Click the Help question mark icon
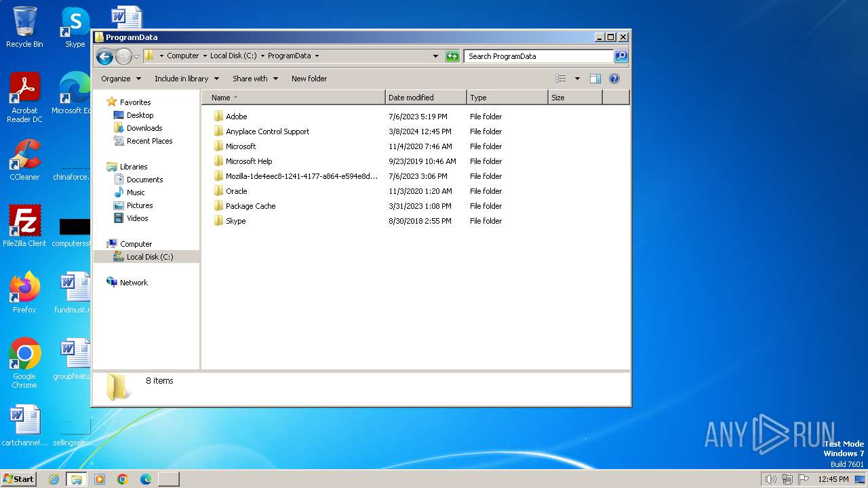The width and height of the screenshot is (868, 488). 614,79
